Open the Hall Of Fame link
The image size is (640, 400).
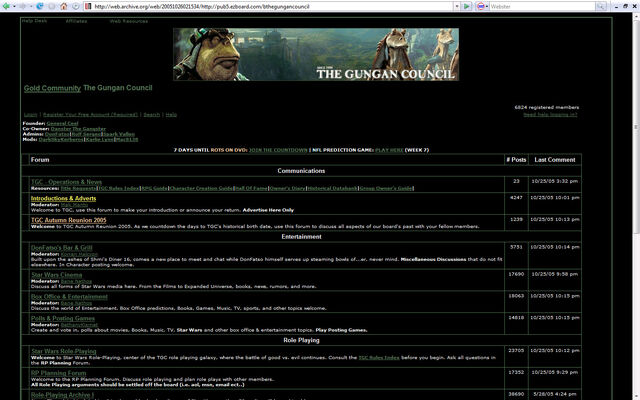251,188
